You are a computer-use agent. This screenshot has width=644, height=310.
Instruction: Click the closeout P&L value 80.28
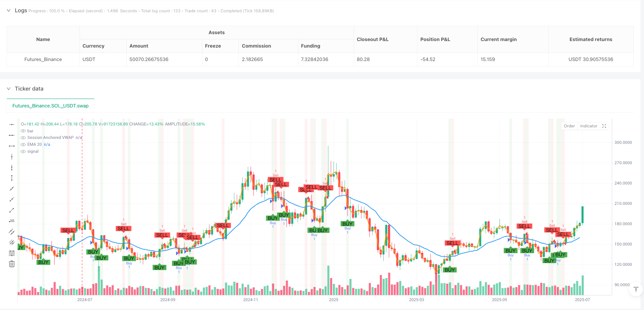pos(363,59)
